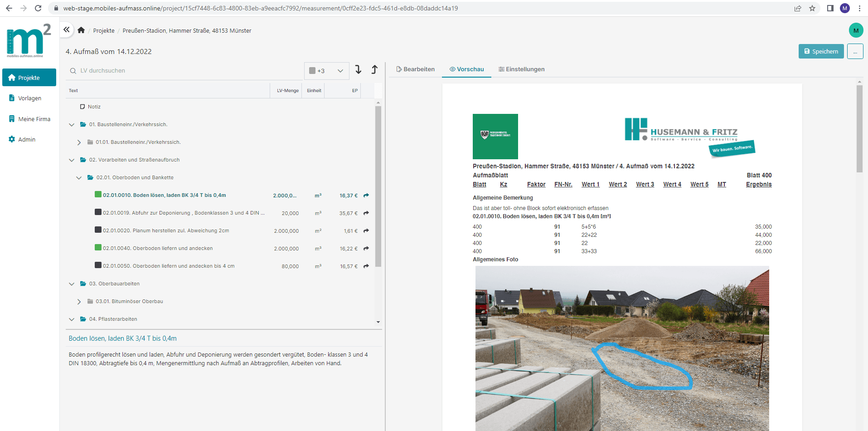Image resolution: width=868 pixels, height=431 pixels.
Task: Open the user avatar M in app header
Action: 856,30
